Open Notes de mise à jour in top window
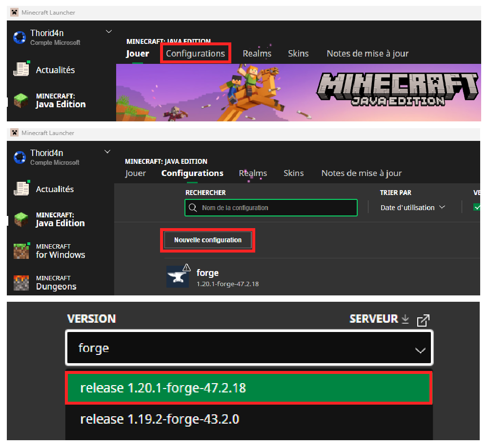The image size is (488, 448). [x=367, y=54]
